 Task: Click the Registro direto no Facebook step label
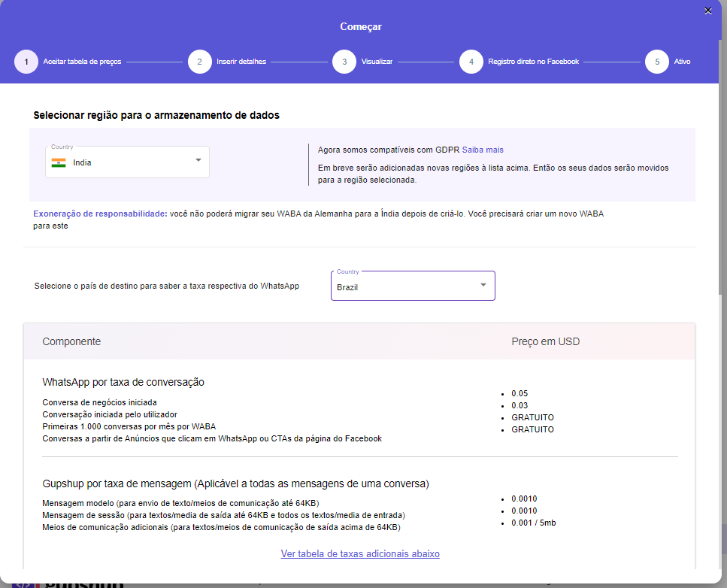coord(533,62)
